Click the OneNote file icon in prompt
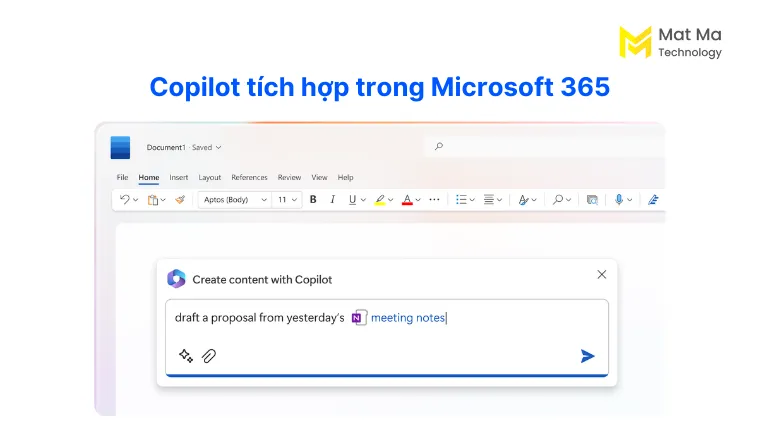Viewport: 760px width, 430px height. pyautogui.click(x=359, y=318)
